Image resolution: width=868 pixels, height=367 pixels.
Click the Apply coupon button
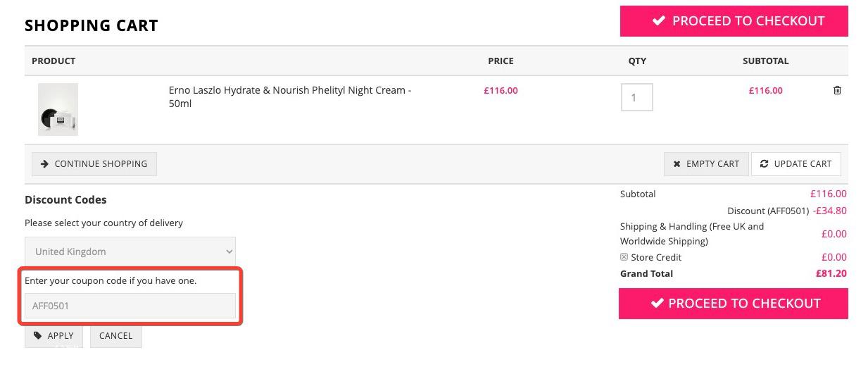(54, 336)
